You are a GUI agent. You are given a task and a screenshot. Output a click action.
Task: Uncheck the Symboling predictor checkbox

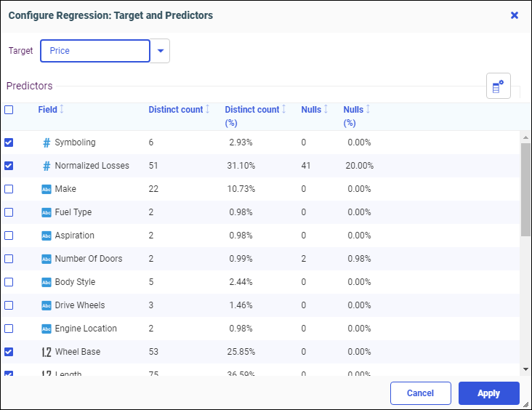tap(9, 142)
